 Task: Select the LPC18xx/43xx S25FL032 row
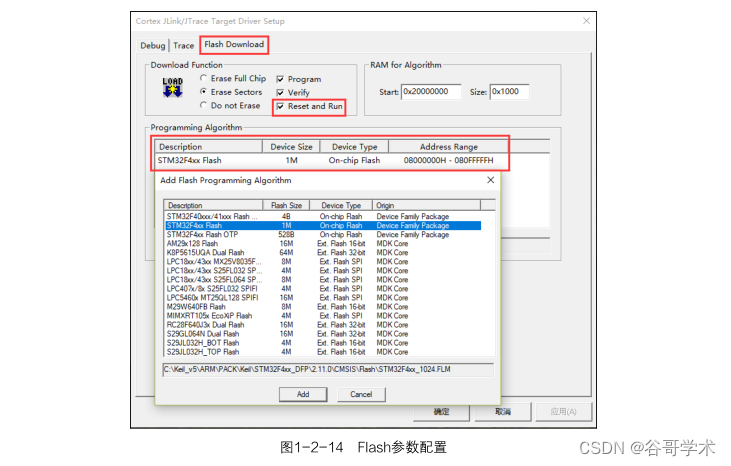coord(323,271)
